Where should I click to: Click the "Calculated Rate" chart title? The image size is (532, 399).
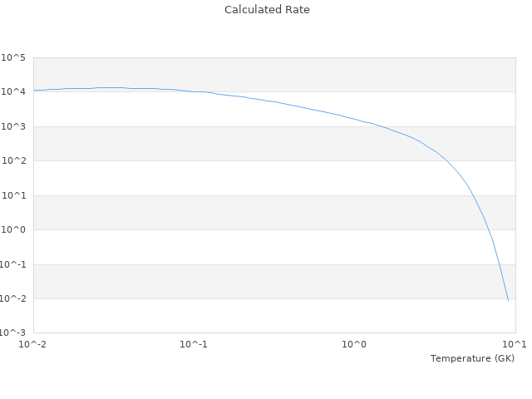(266, 10)
